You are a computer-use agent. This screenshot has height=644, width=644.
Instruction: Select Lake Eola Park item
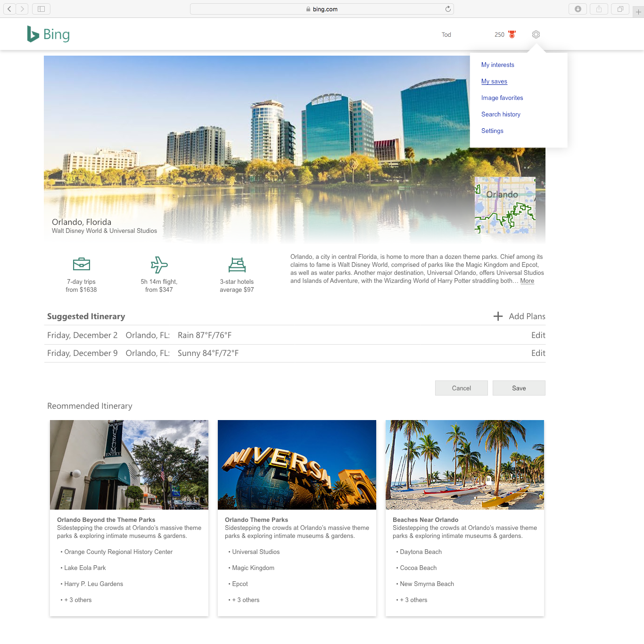point(85,568)
